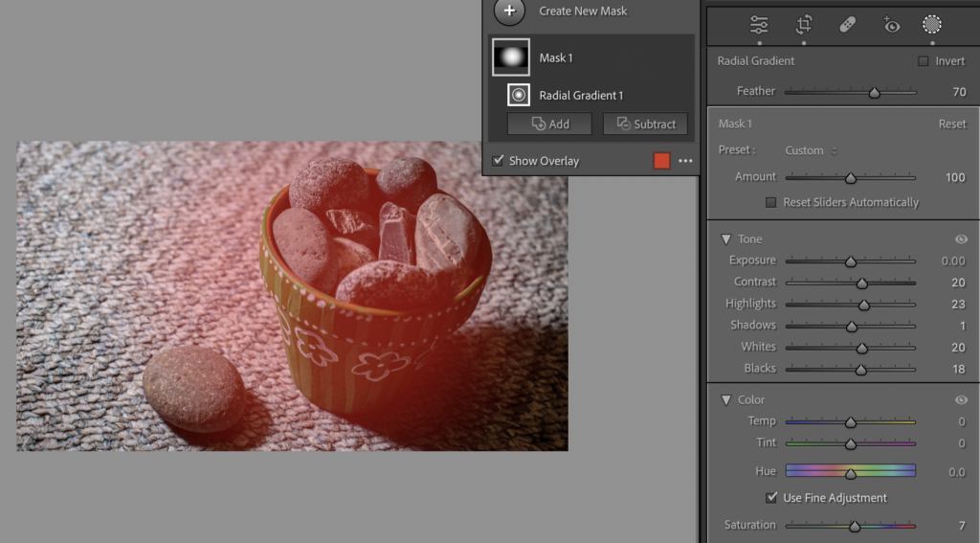Viewport: 980px width, 543px height.
Task: Click the Temp slider handle
Action: (851, 423)
